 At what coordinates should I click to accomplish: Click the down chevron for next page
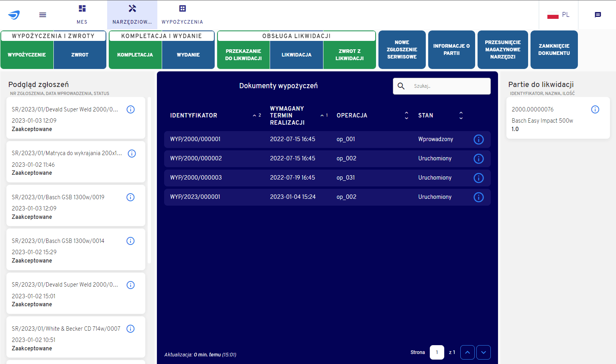pos(484,352)
